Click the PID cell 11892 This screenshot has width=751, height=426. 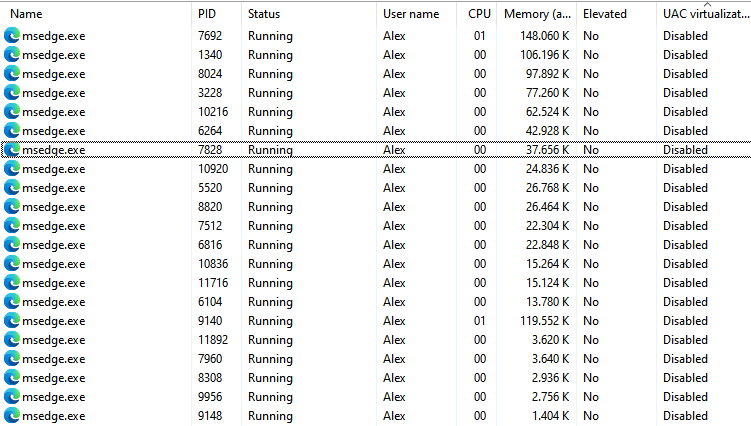point(213,340)
